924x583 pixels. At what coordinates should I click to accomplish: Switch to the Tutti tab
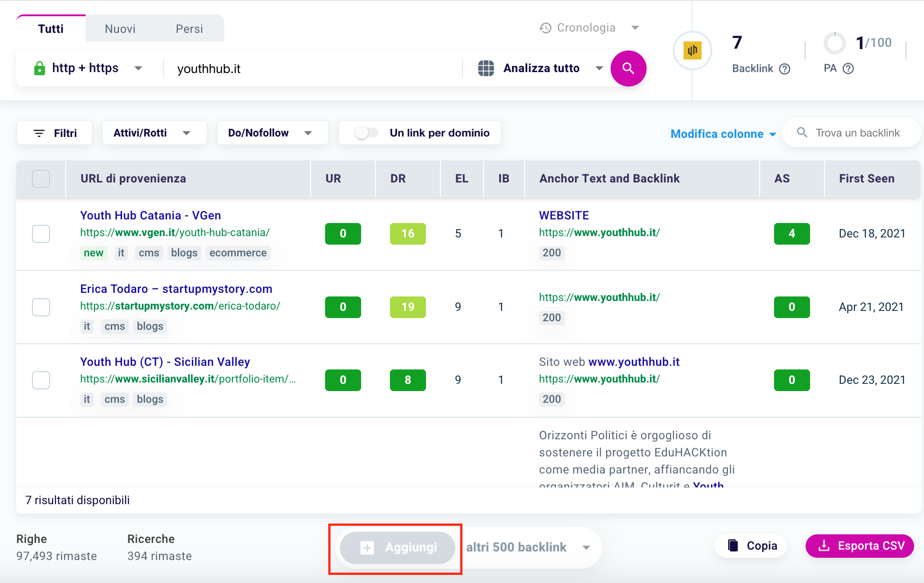pyautogui.click(x=51, y=29)
